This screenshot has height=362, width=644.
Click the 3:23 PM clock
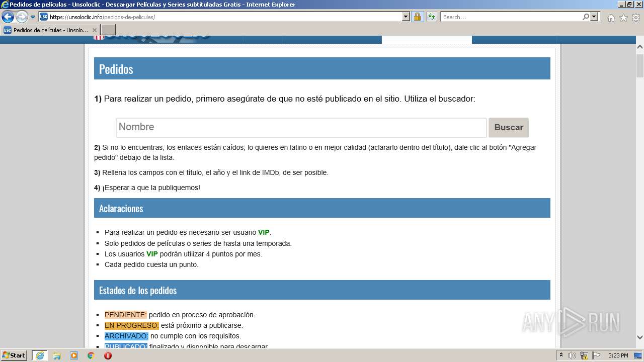coord(618,355)
